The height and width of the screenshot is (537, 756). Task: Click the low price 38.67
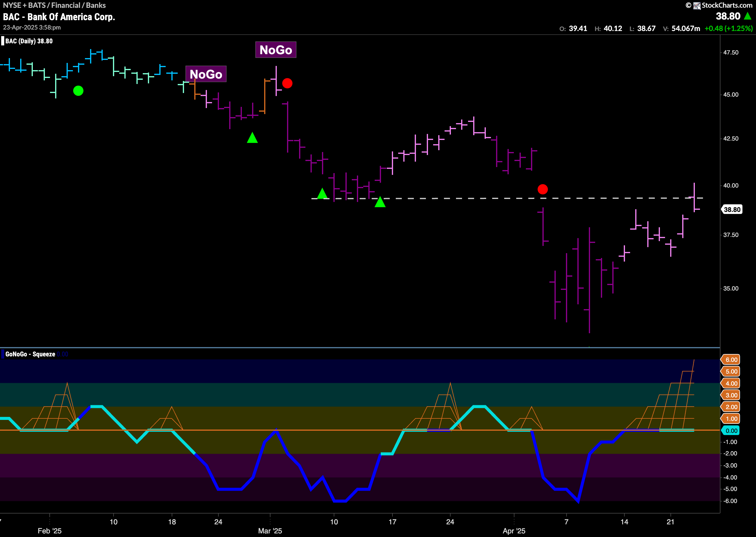click(646, 28)
